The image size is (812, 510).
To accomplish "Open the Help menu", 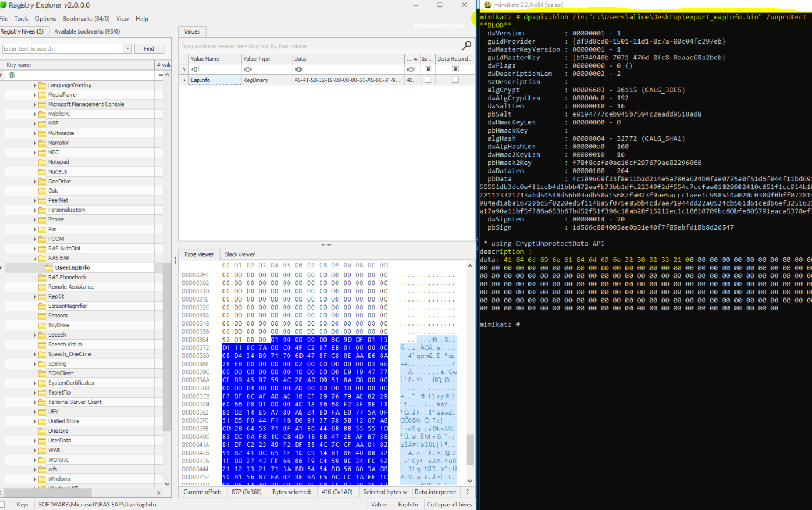I will (142, 19).
